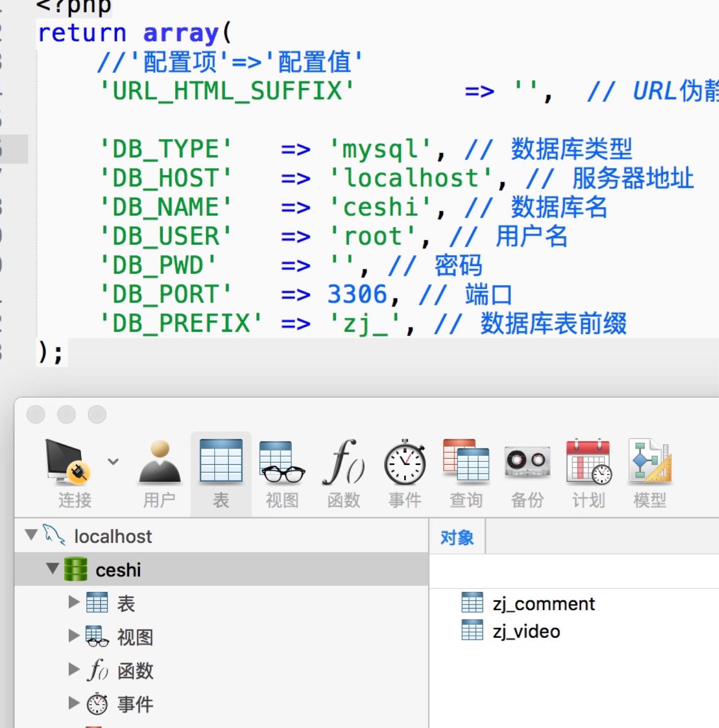Click the 查询 query toolbar icon
The height and width of the screenshot is (728, 719).
(466, 462)
